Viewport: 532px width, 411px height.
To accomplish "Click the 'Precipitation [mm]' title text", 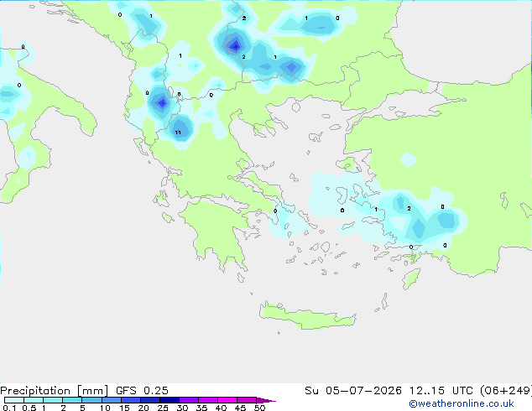I will click(x=55, y=391).
